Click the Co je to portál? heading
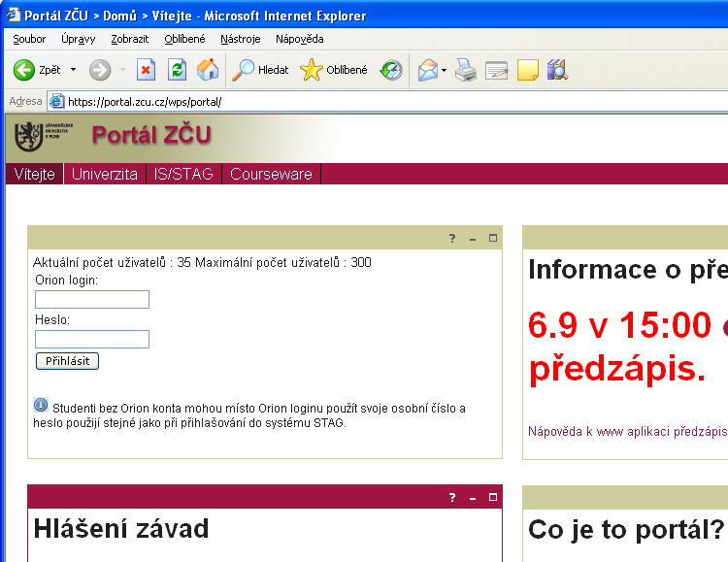 [x=626, y=530]
